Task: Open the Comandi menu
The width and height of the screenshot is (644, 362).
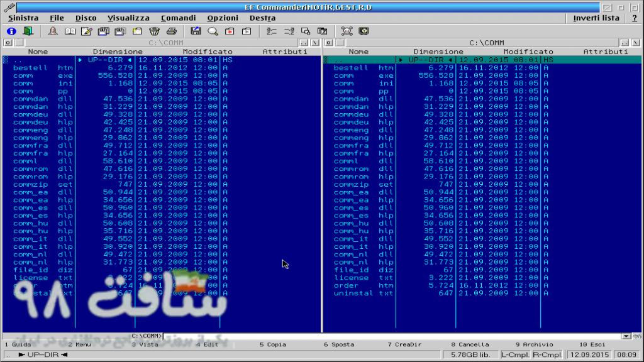Action: tap(178, 18)
